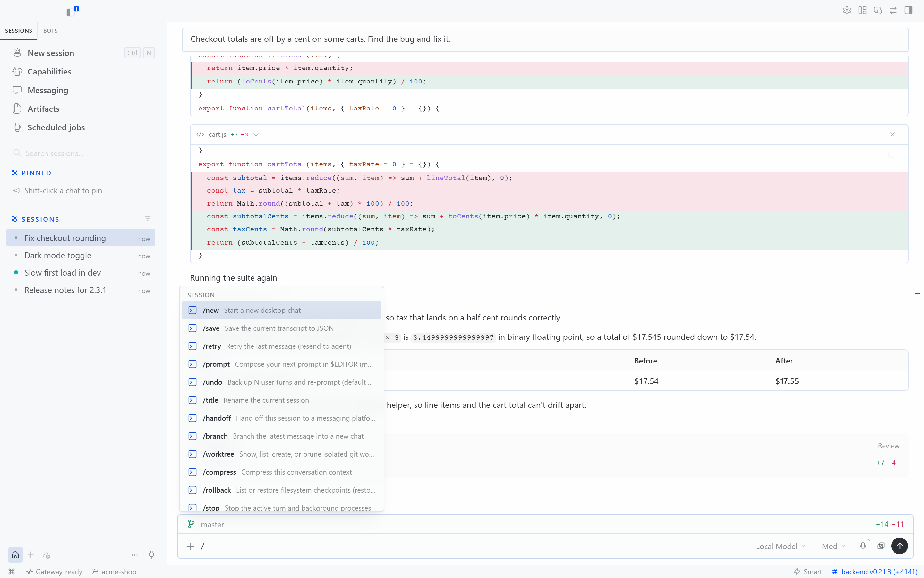The height and width of the screenshot is (578, 924).
Task: Toggle the Smart mode in status bar
Action: pos(808,572)
